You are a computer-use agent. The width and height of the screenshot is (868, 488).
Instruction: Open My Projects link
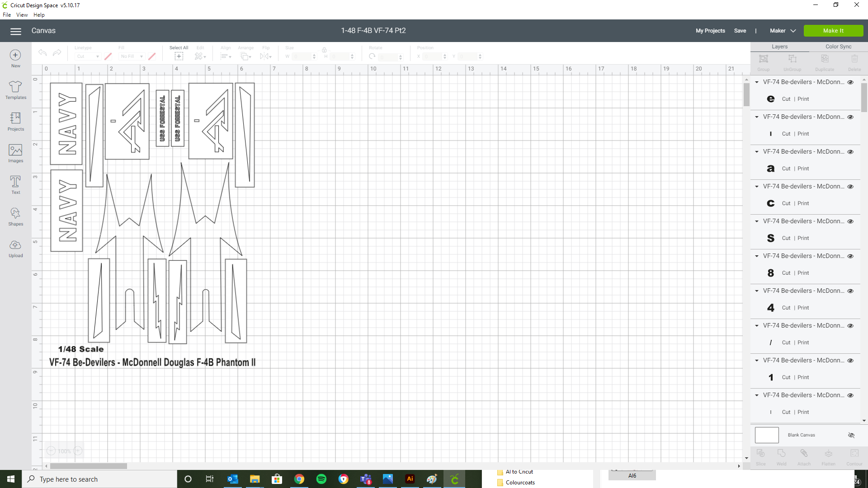click(x=710, y=31)
